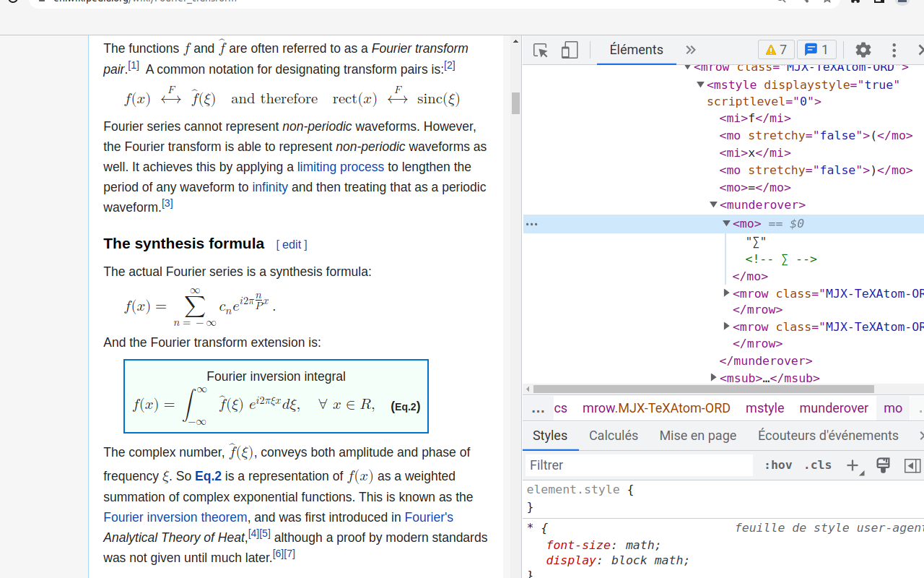
Task: Show more DevTools panels chevron
Action: click(691, 50)
